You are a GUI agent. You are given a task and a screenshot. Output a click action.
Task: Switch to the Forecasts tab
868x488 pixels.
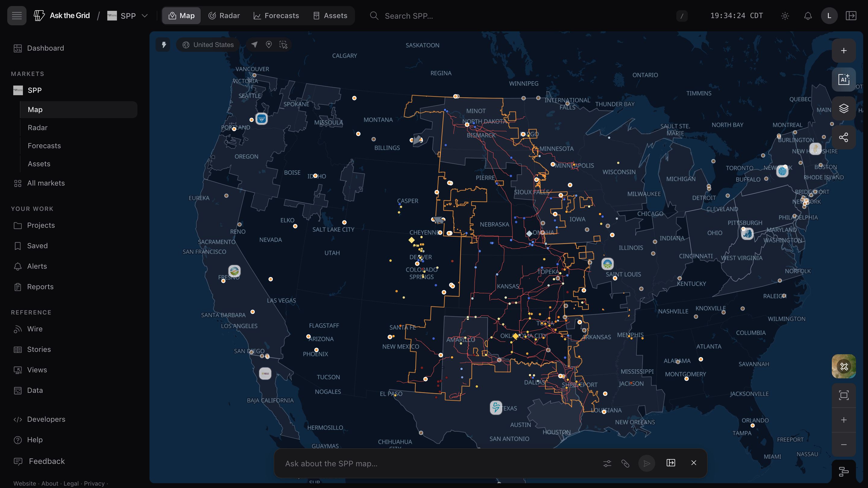[276, 15]
